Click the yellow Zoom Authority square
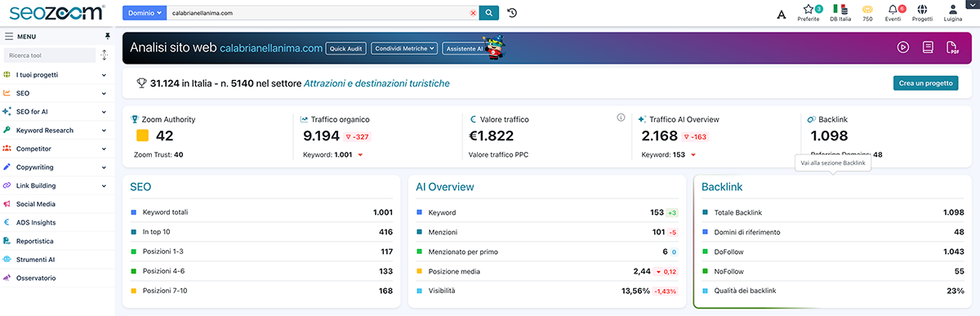 pyautogui.click(x=142, y=136)
